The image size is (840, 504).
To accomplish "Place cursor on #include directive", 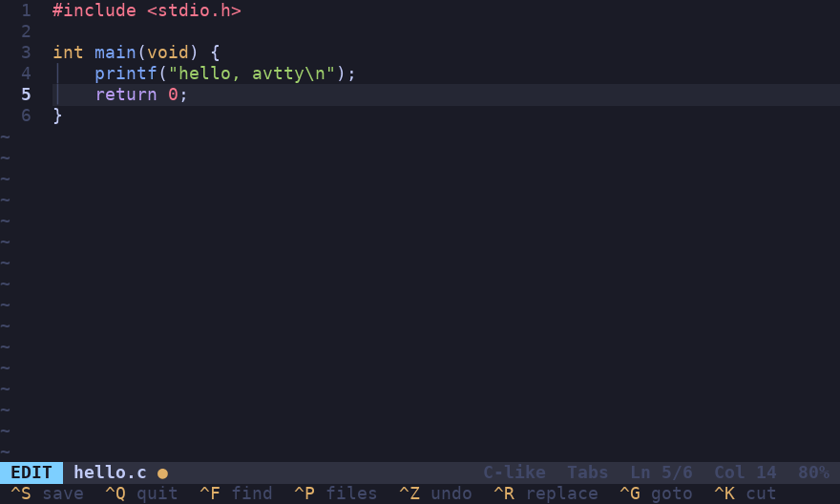I will click(x=94, y=10).
